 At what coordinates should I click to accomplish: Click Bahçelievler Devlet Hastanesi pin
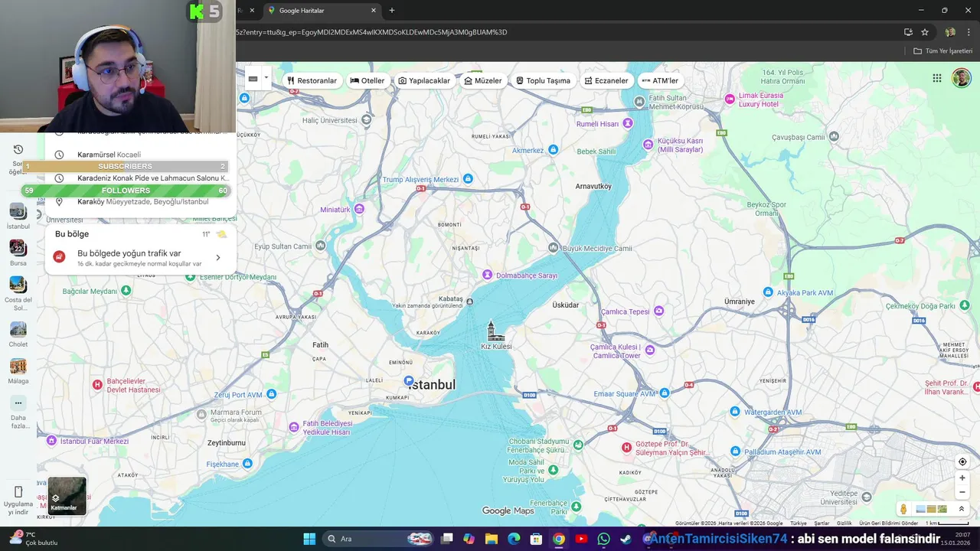97,385
